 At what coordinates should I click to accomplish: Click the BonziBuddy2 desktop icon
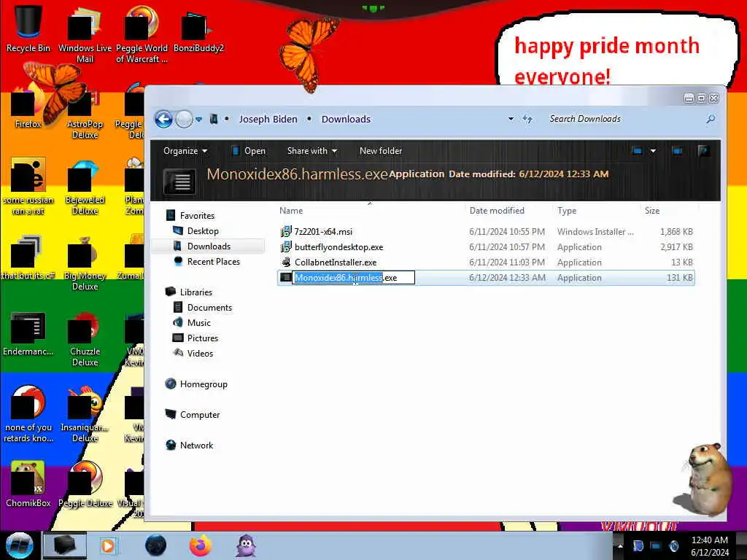click(x=198, y=31)
